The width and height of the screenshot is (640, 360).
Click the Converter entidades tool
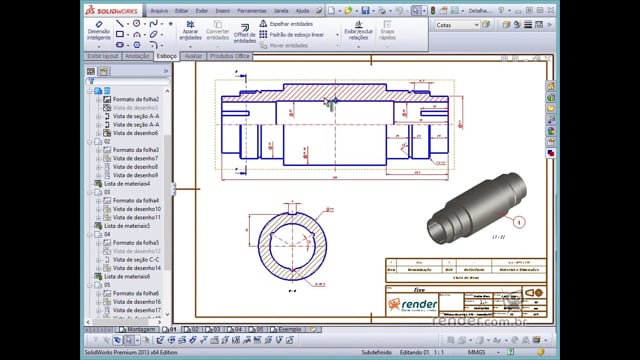point(218,30)
